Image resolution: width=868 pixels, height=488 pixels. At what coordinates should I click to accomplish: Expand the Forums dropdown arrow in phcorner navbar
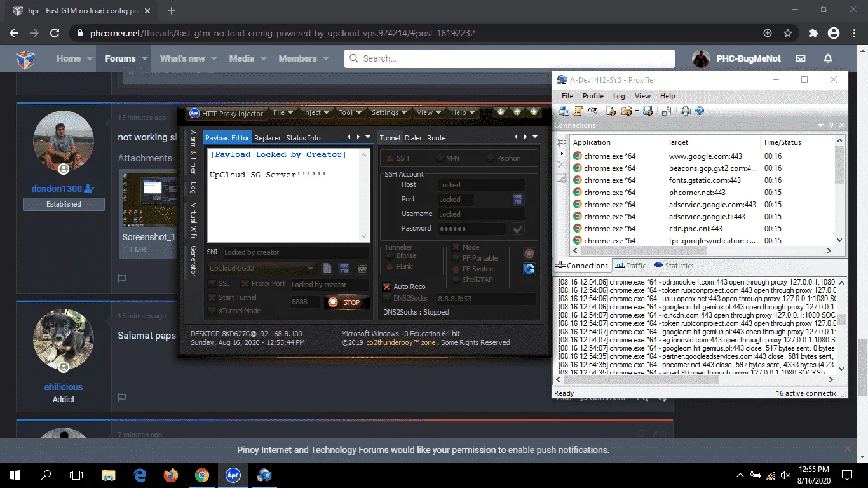point(145,58)
